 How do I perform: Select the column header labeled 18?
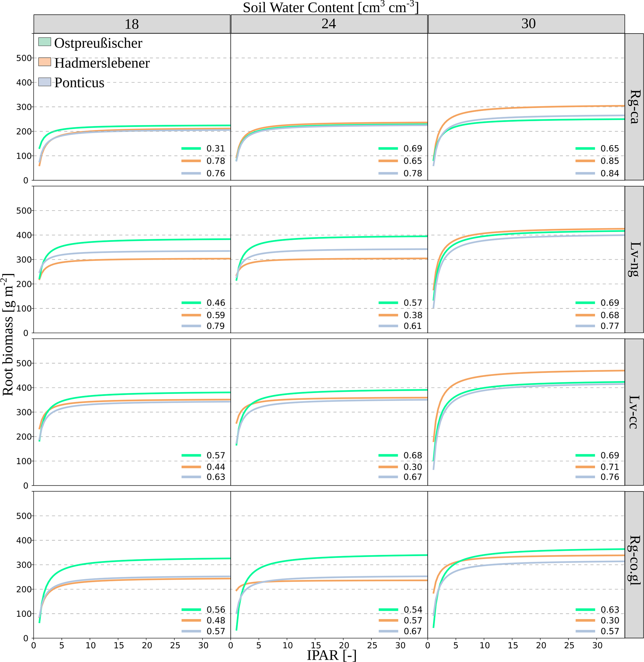click(132, 24)
